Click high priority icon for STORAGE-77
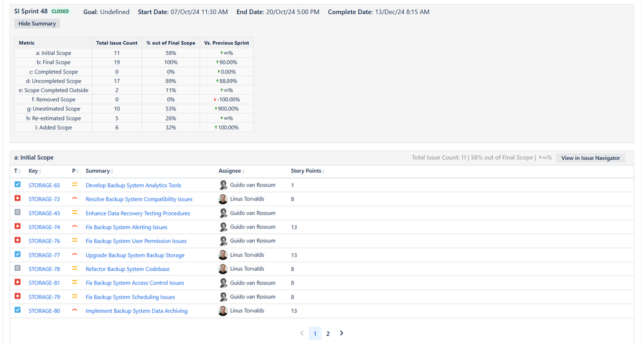644x345 pixels. pyautogui.click(x=75, y=255)
